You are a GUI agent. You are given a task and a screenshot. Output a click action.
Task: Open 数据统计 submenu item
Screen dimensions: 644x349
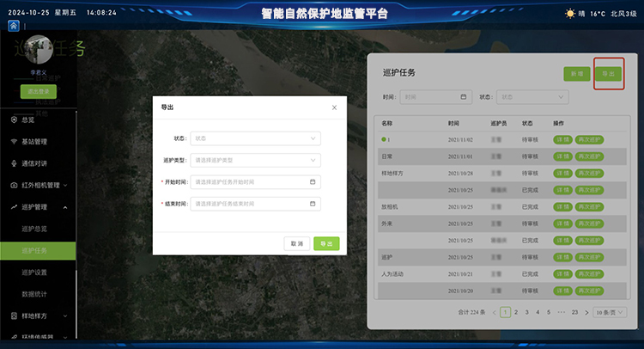34,294
